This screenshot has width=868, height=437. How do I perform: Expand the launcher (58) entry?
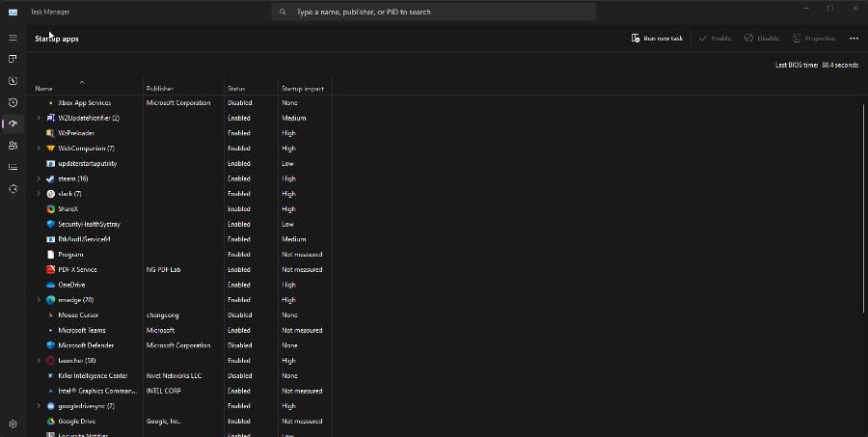(39, 361)
